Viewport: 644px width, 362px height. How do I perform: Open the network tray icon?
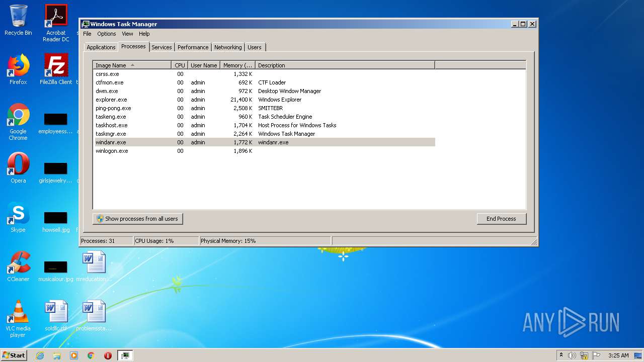click(x=584, y=355)
